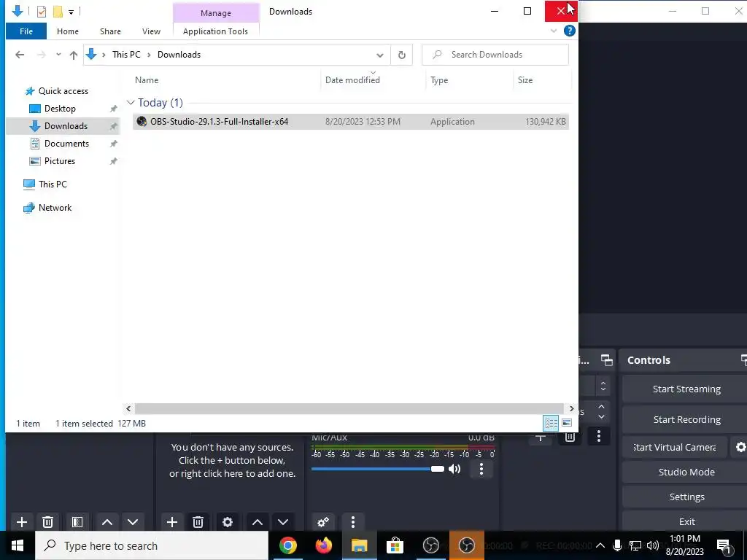
Task: Click the Search Downloads field
Action: pos(495,55)
